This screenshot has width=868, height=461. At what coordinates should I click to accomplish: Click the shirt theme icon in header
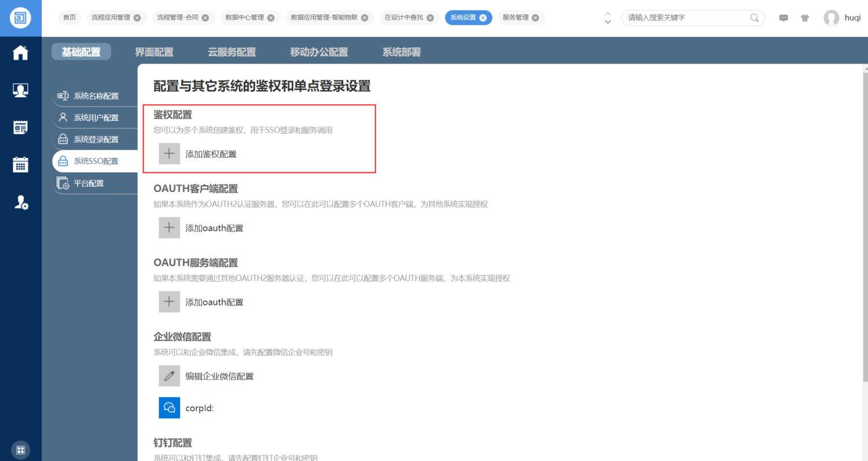coord(805,18)
